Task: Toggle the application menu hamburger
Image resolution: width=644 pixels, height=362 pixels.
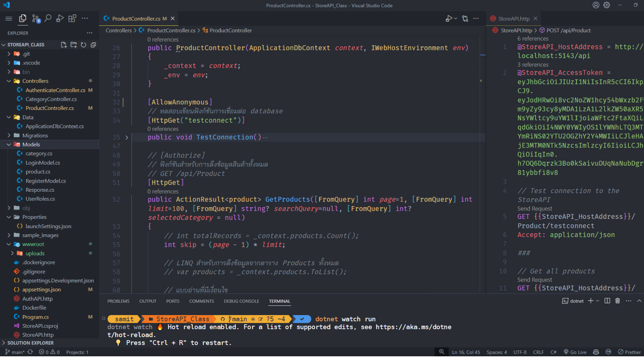Action: 9,18
